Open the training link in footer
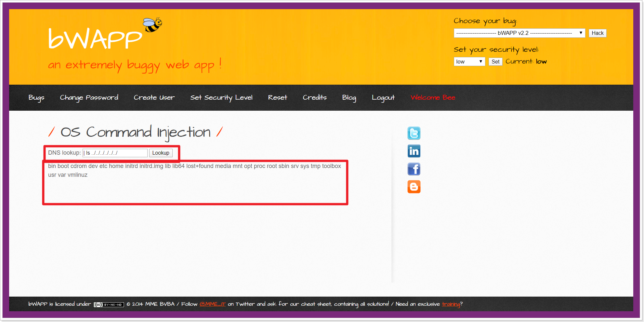The width and height of the screenshot is (644, 322). 451,304
